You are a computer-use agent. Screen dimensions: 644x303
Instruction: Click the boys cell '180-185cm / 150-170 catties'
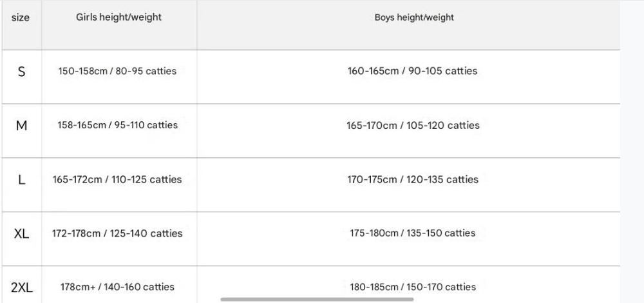click(x=413, y=287)
